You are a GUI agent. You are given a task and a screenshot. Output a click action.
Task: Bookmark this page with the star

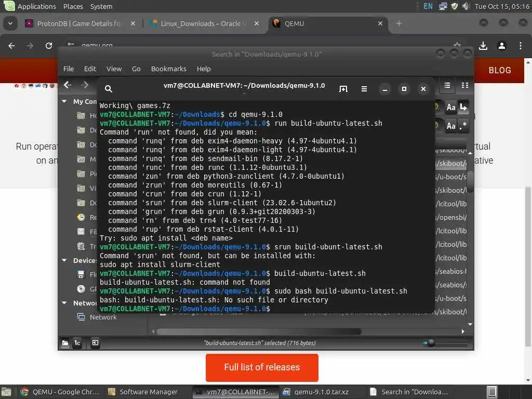[457, 45]
